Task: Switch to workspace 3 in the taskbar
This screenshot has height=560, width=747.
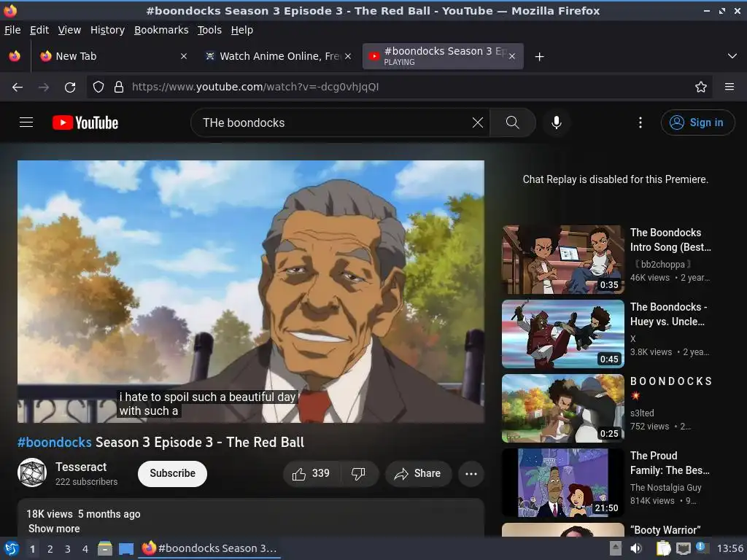Action: (68, 549)
